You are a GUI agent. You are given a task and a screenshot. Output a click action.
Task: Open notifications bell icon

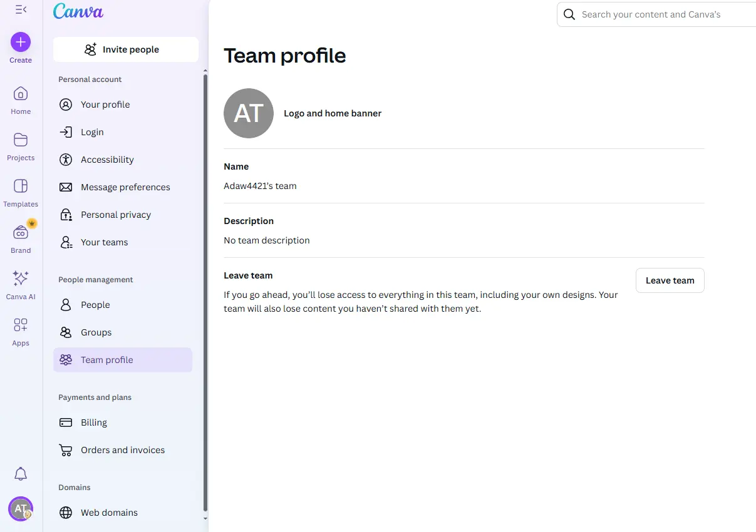pos(21,474)
